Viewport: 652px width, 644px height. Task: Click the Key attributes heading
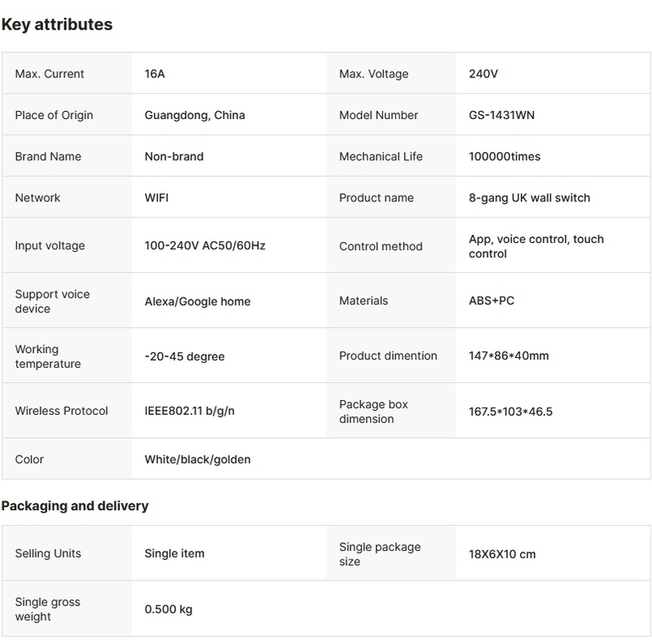pyautogui.click(x=57, y=24)
